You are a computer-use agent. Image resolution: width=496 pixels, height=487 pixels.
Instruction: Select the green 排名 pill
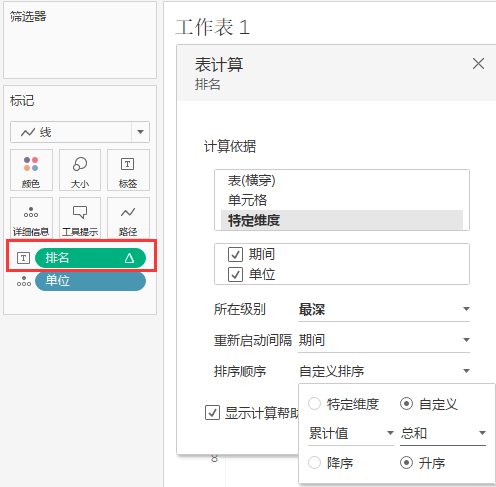[x=90, y=258]
